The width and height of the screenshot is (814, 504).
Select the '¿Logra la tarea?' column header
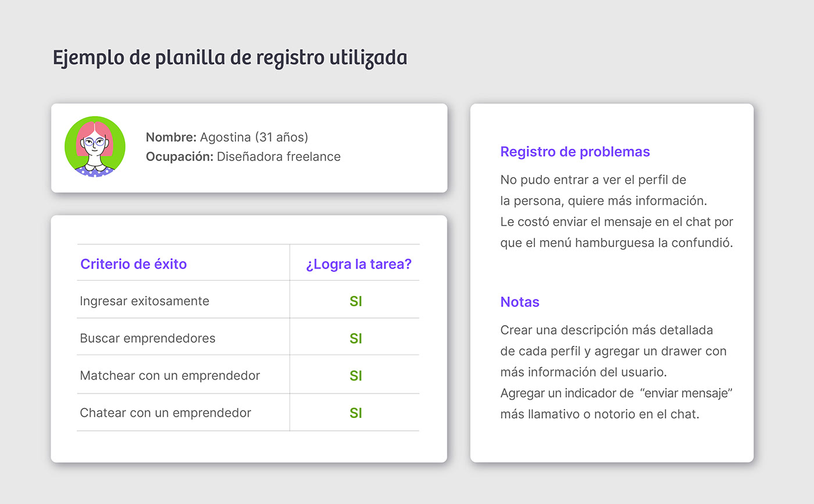click(x=359, y=264)
